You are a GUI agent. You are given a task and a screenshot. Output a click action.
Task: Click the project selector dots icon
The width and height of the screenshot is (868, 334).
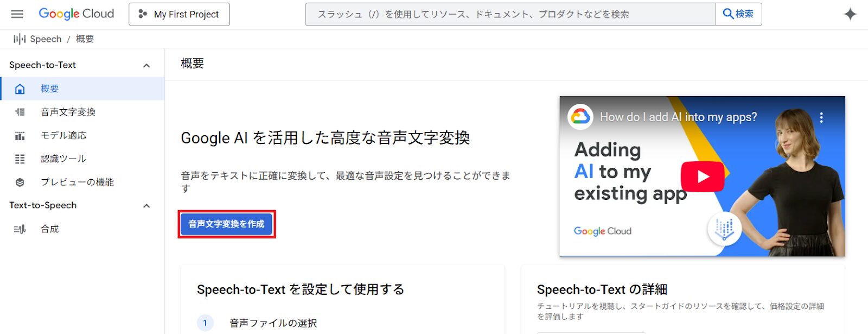tap(143, 14)
